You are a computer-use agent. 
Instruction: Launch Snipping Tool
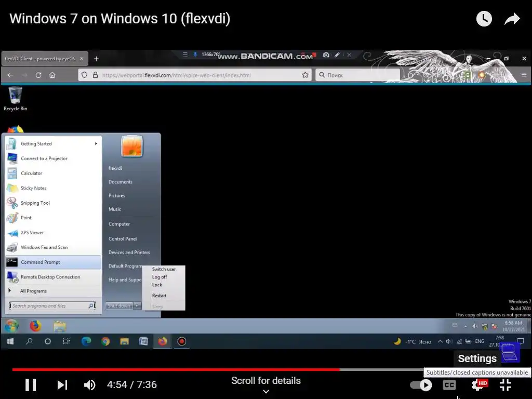tap(54, 203)
